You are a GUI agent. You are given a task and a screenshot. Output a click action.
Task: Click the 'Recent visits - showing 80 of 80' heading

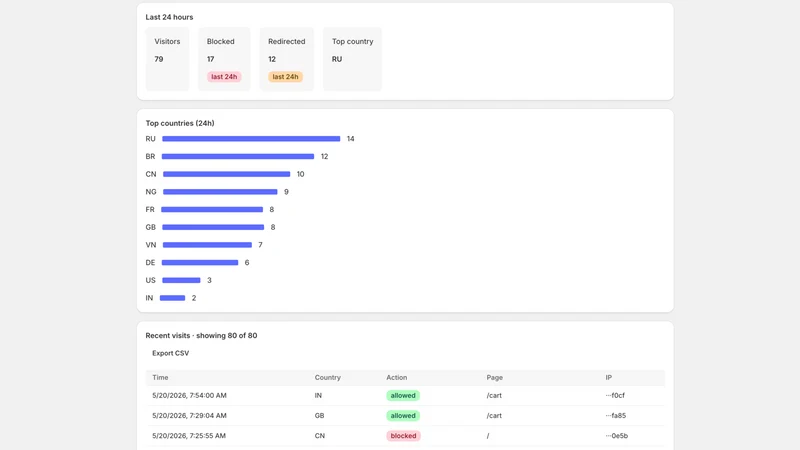click(201, 335)
